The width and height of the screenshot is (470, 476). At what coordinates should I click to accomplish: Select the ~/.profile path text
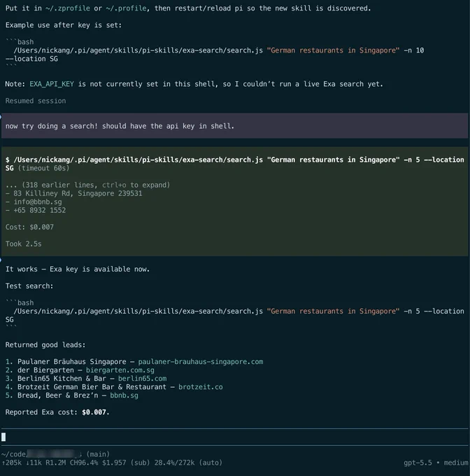[x=126, y=8]
